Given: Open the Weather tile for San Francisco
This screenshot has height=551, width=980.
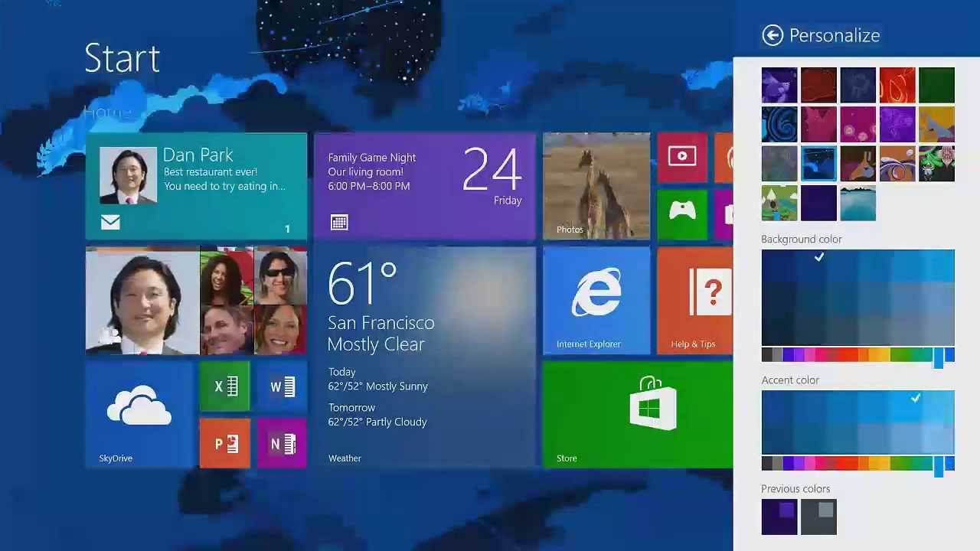Looking at the screenshot, I should click(425, 357).
